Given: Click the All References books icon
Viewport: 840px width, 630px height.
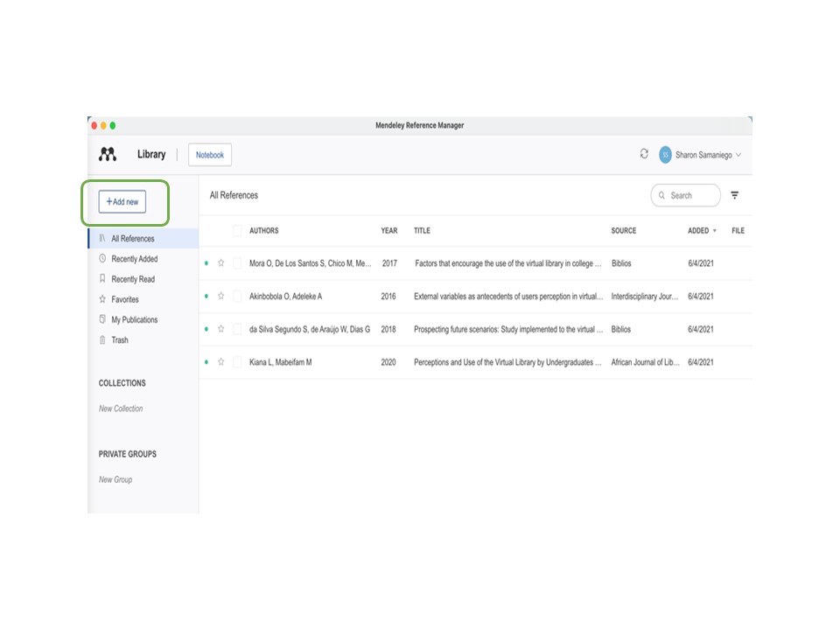Looking at the screenshot, I should point(102,238).
